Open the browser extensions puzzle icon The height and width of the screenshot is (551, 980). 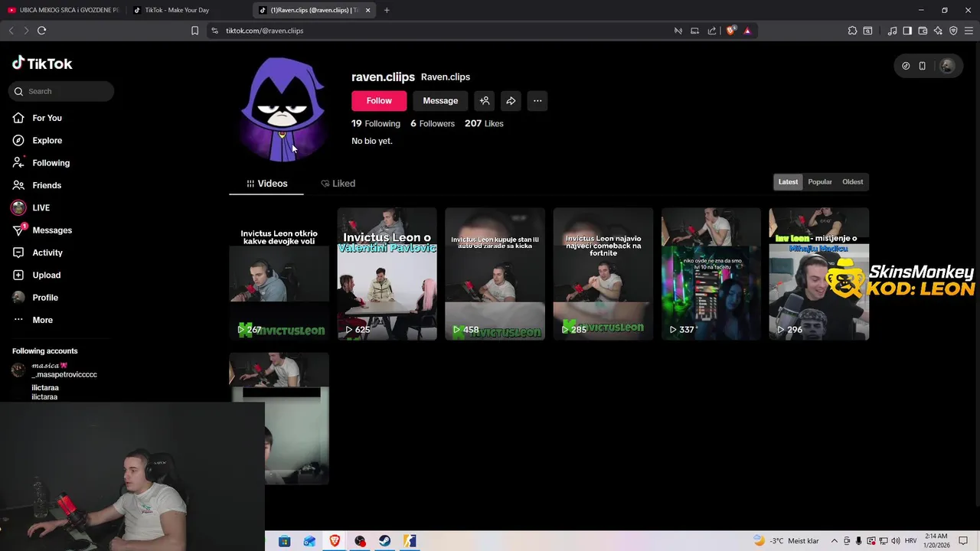[852, 31]
